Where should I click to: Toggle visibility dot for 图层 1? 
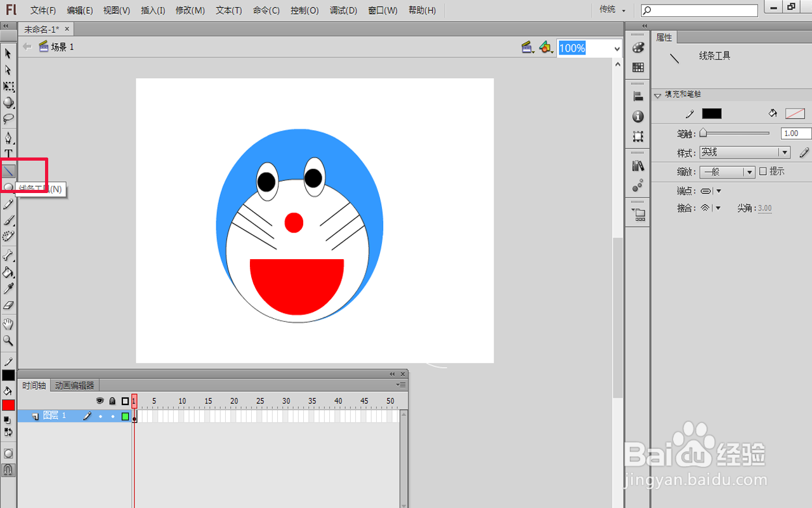(x=100, y=416)
